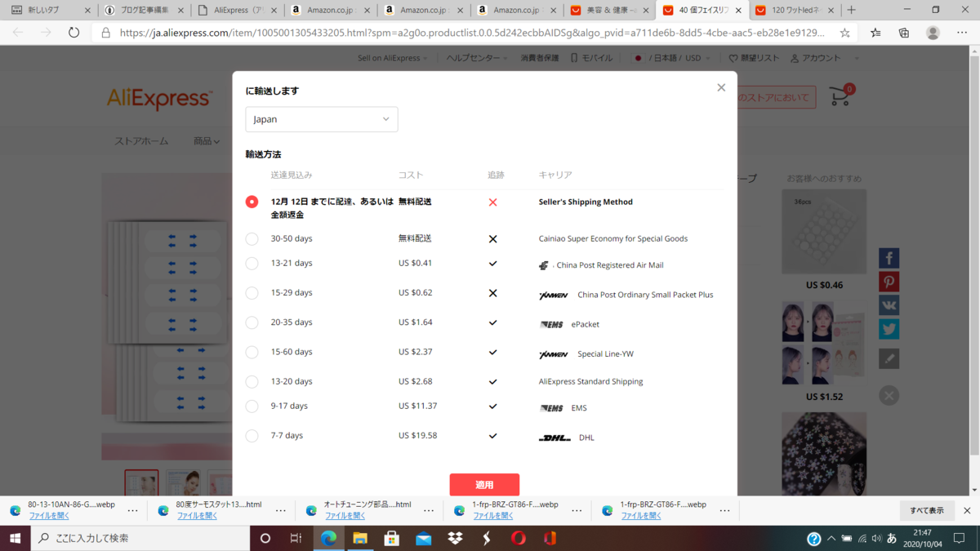The height and width of the screenshot is (551, 980).
Task: Select the ePacket shipping radio button
Action: pos(252,323)
